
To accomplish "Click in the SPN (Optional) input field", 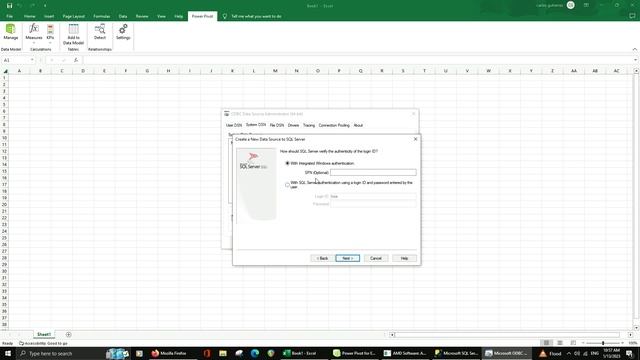I will click(x=373, y=173).
